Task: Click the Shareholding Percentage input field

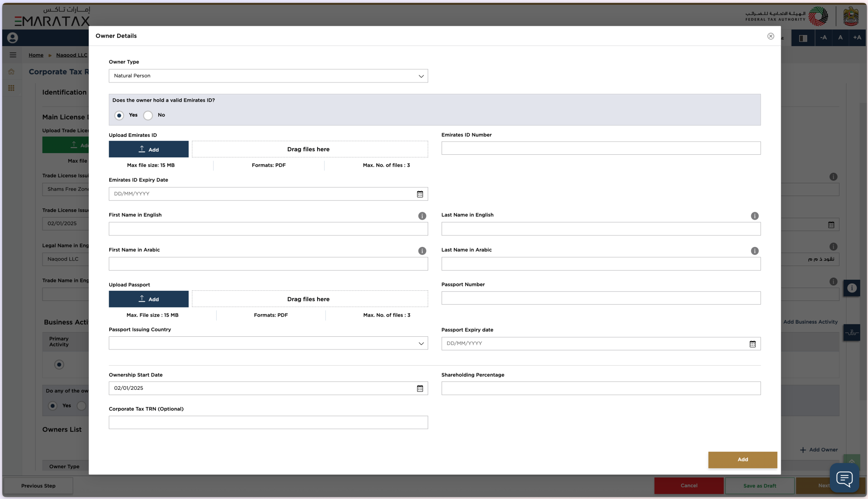Action: (x=600, y=389)
